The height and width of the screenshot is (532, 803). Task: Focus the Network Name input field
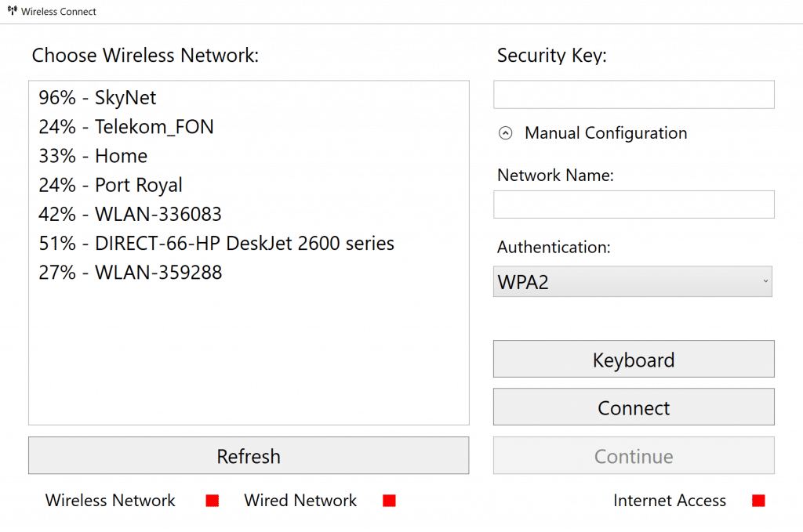634,204
